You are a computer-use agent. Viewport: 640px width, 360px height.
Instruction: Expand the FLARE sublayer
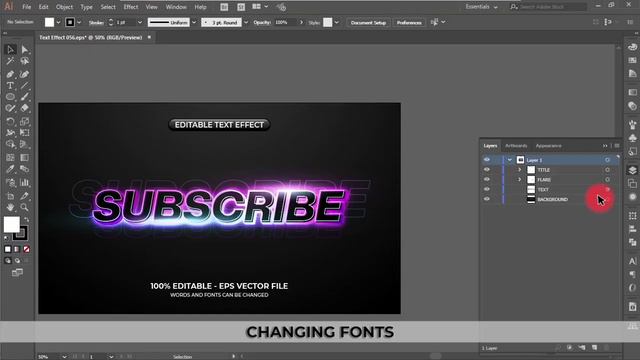[520, 180]
